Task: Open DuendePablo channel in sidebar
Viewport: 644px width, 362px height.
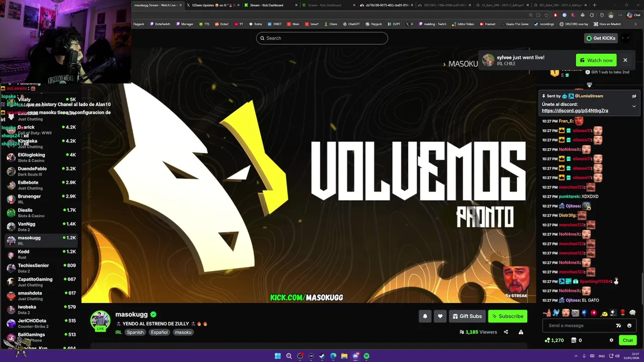Action: coord(41,171)
